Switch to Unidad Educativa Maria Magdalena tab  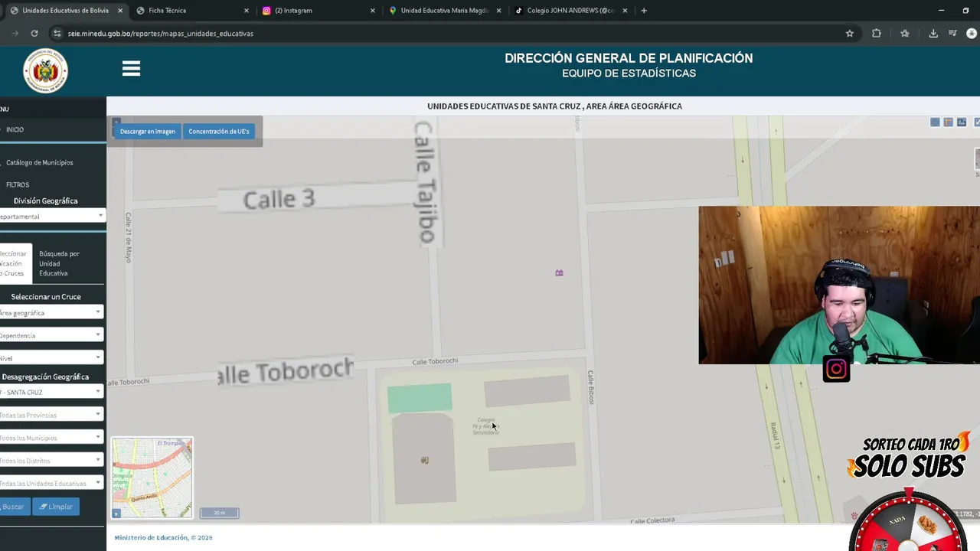[445, 11]
